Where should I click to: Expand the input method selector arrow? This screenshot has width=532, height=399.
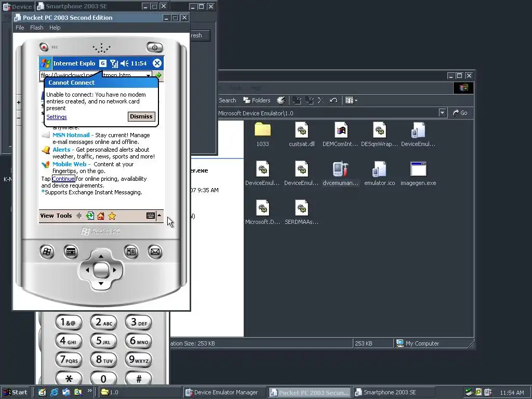[159, 216]
